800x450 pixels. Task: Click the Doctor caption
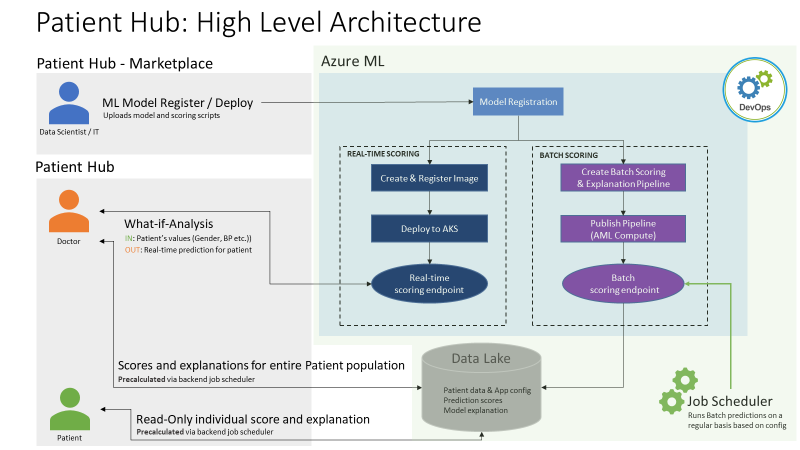[68, 241]
